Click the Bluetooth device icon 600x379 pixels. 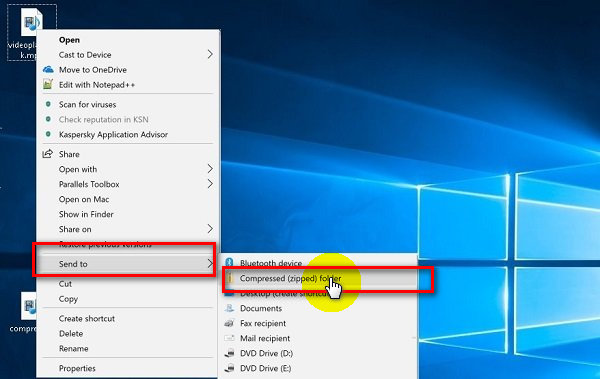pos(229,262)
